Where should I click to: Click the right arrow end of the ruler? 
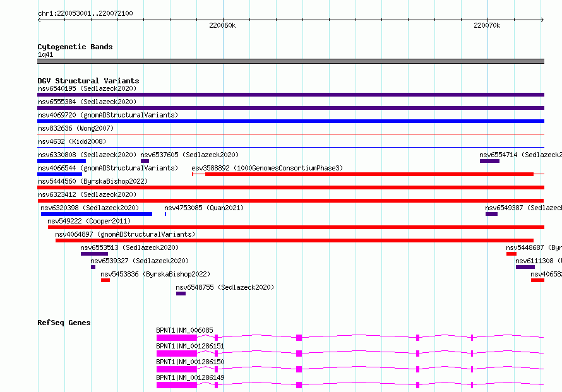point(542,20)
